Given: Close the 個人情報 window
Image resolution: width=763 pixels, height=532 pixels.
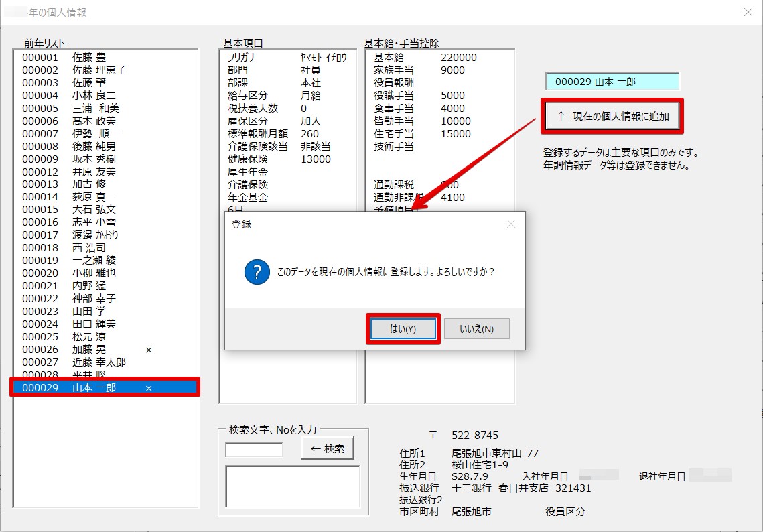Looking at the screenshot, I should (748, 12).
